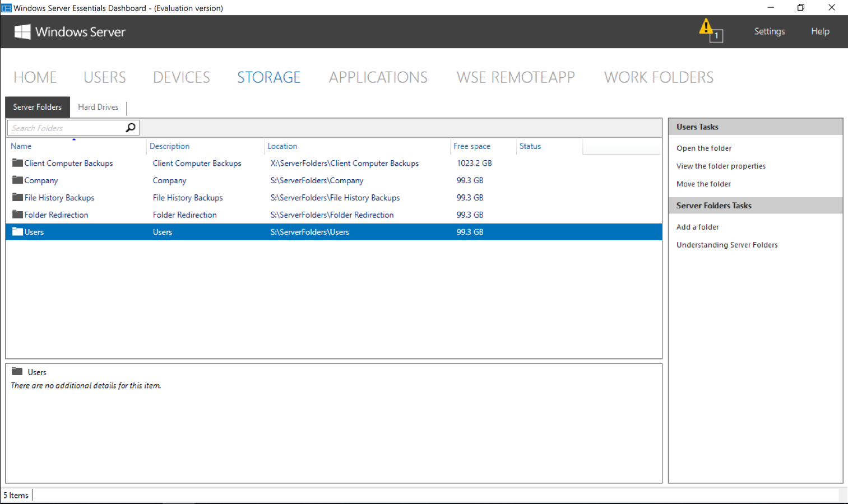848x504 pixels.
Task: Open the alert warning notification icon
Action: point(711,30)
